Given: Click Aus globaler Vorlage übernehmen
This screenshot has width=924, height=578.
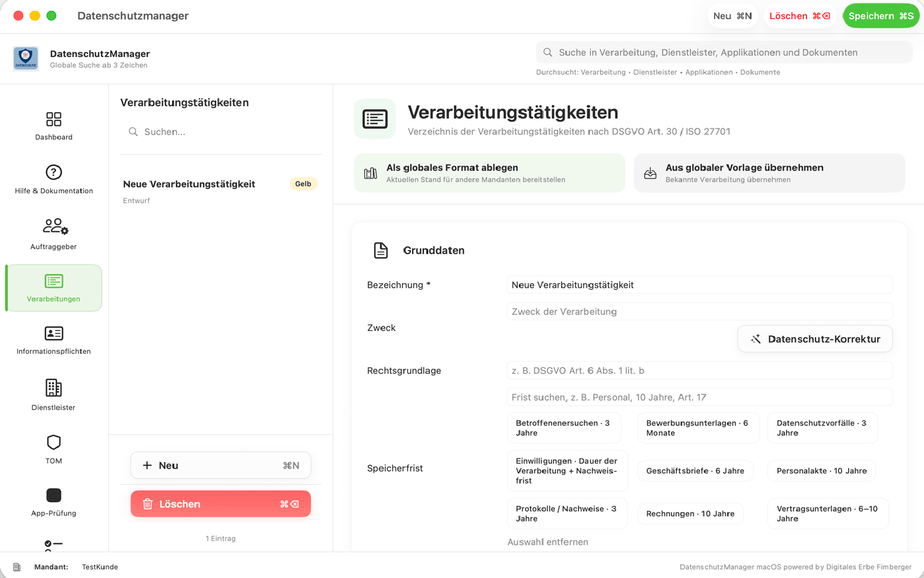Looking at the screenshot, I should click(x=769, y=173).
